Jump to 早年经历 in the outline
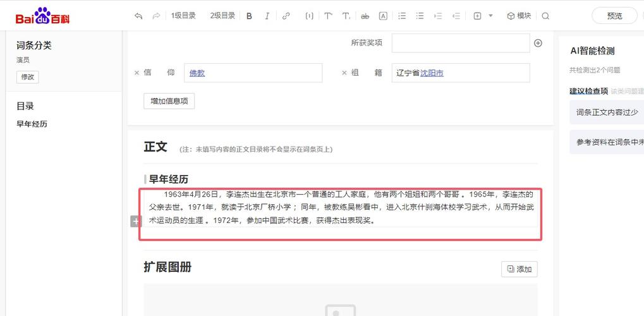 [32, 124]
